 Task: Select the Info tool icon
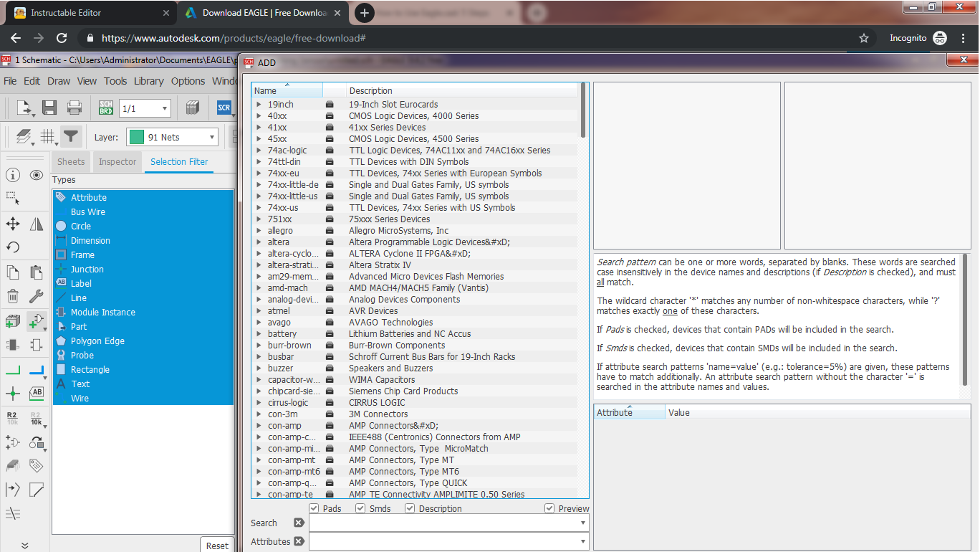[x=13, y=175]
